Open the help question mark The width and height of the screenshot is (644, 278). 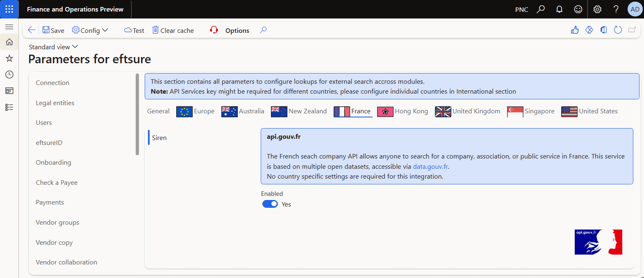pos(616,9)
